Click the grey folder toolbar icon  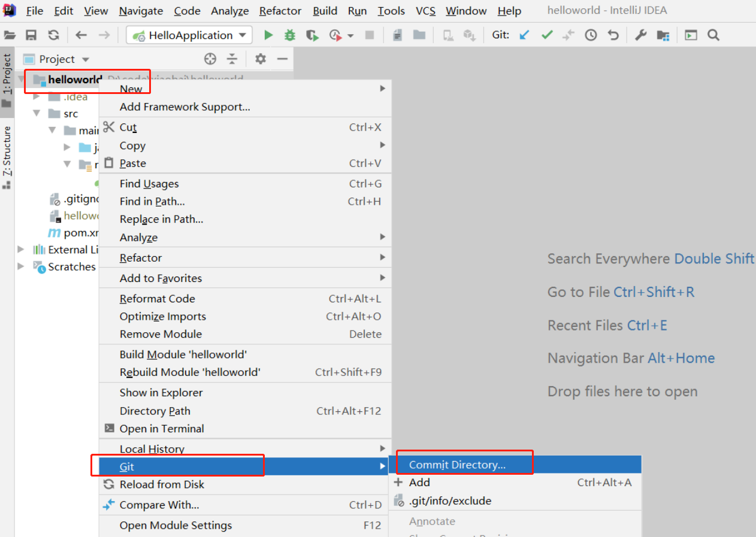click(x=419, y=35)
